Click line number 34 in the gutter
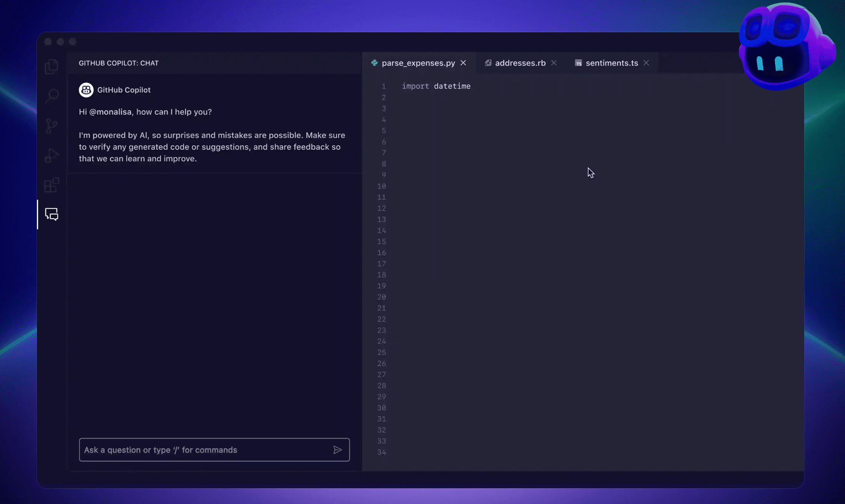The height and width of the screenshot is (504, 845). pyautogui.click(x=381, y=453)
